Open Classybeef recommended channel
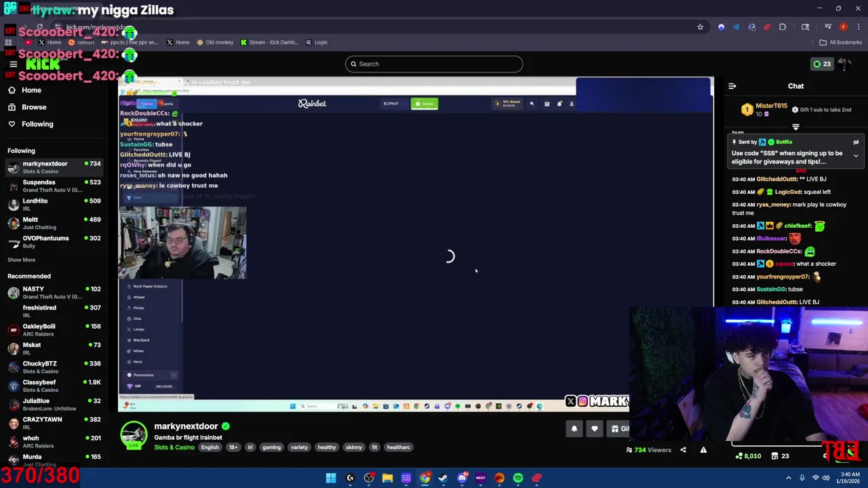This screenshot has width=868, height=488. 54,386
